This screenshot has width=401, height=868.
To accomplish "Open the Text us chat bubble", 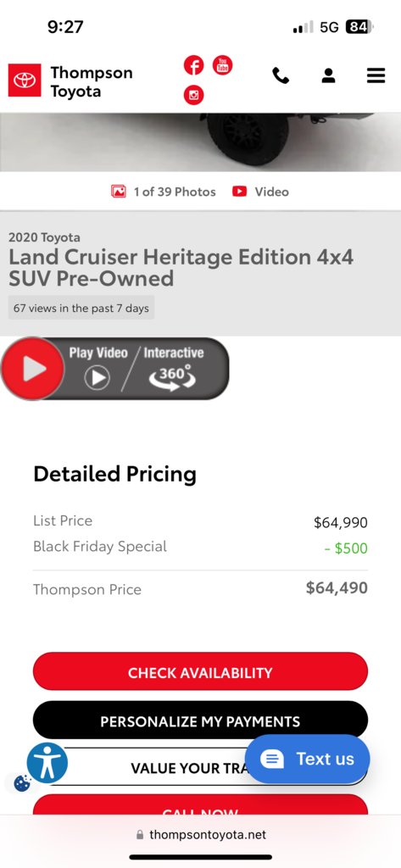I will (308, 759).
